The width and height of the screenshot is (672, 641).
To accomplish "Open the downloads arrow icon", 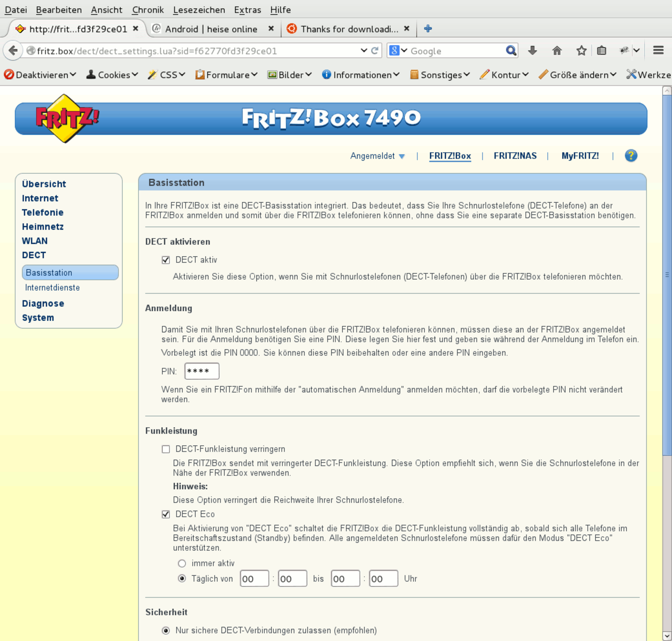I will point(532,50).
